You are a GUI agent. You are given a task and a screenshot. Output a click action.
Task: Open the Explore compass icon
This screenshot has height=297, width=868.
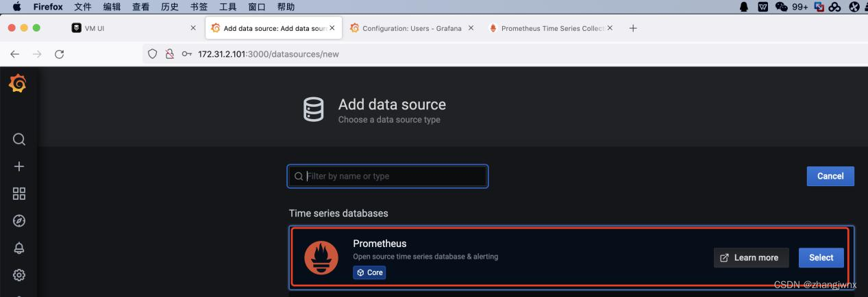tap(19, 221)
